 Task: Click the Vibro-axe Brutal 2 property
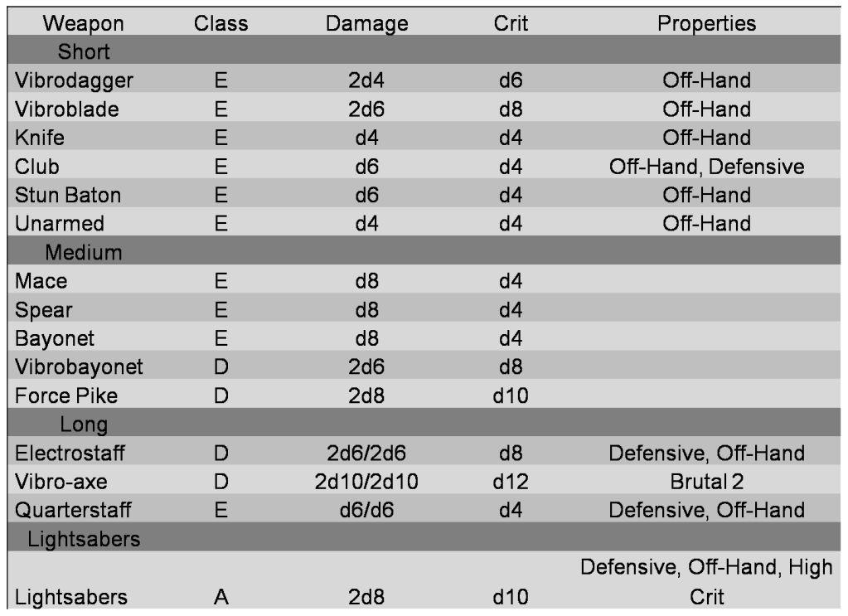706,482
